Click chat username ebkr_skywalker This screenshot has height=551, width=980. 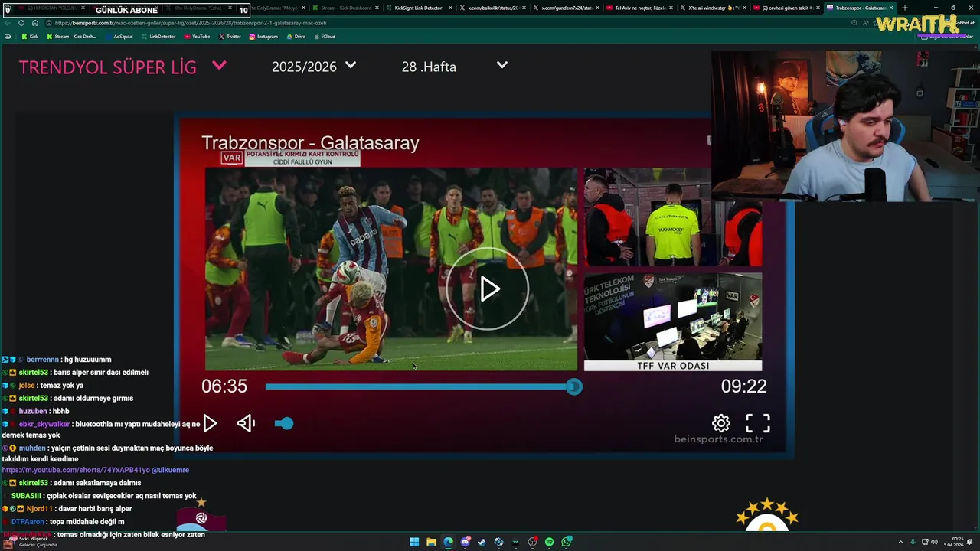point(44,424)
